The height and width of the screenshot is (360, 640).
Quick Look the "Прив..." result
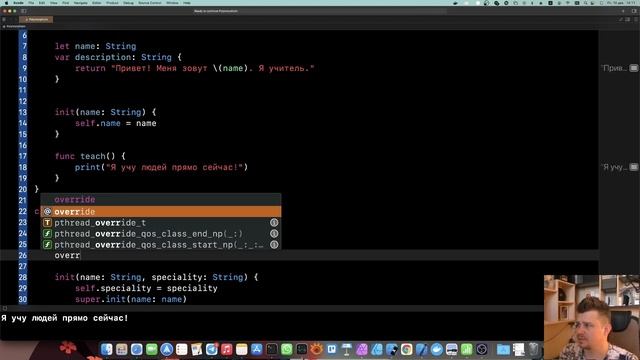pos(633,68)
